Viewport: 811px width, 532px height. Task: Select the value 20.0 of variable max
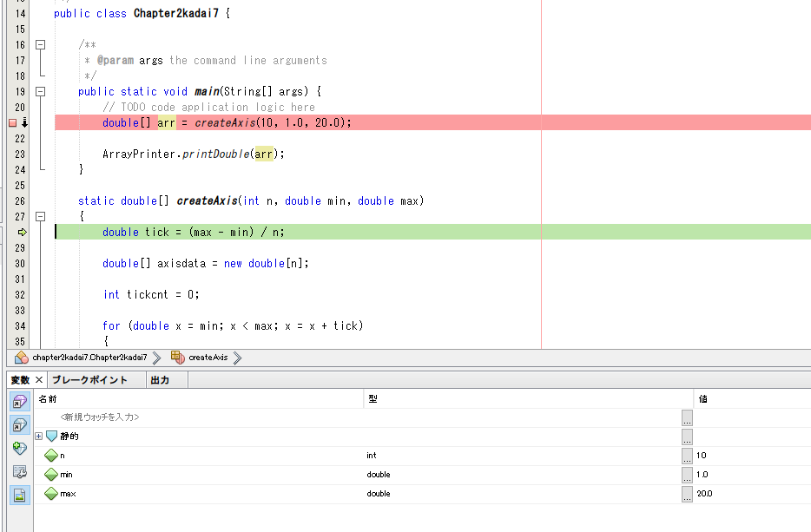pyautogui.click(x=704, y=494)
